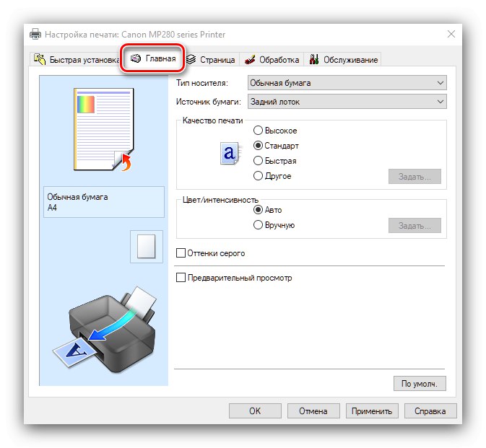This screenshot has width=486, height=448.
Task: Select Высокое print quality
Action: point(275,131)
